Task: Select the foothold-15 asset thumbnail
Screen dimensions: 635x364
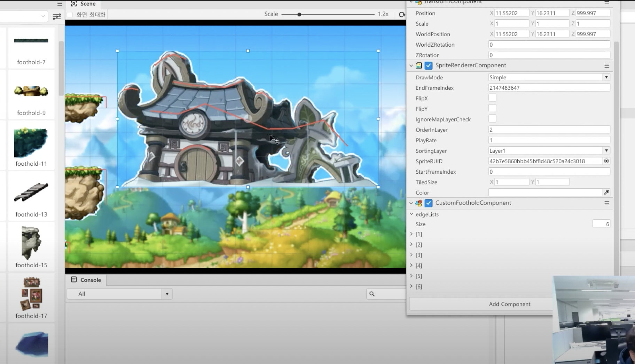Action: [31, 243]
